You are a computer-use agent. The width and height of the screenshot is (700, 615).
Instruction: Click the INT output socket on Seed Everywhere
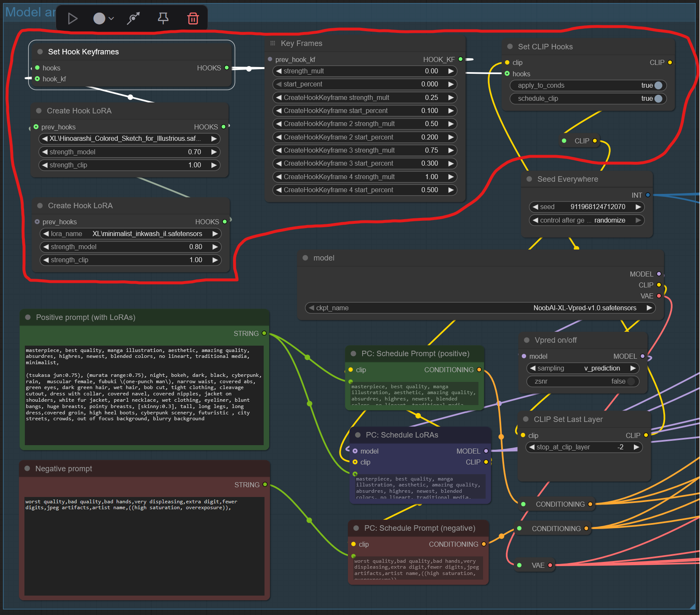(x=648, y=195)
